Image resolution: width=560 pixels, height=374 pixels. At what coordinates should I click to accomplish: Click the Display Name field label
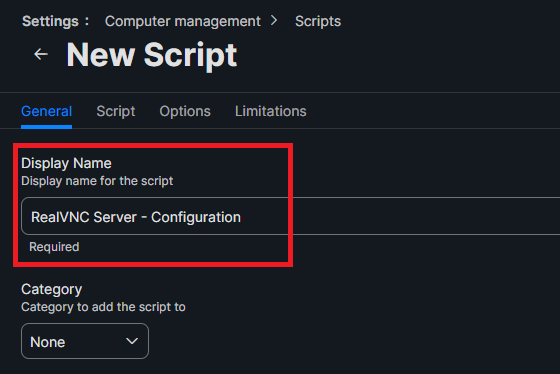pyautogui.click(x=66, y=163)
